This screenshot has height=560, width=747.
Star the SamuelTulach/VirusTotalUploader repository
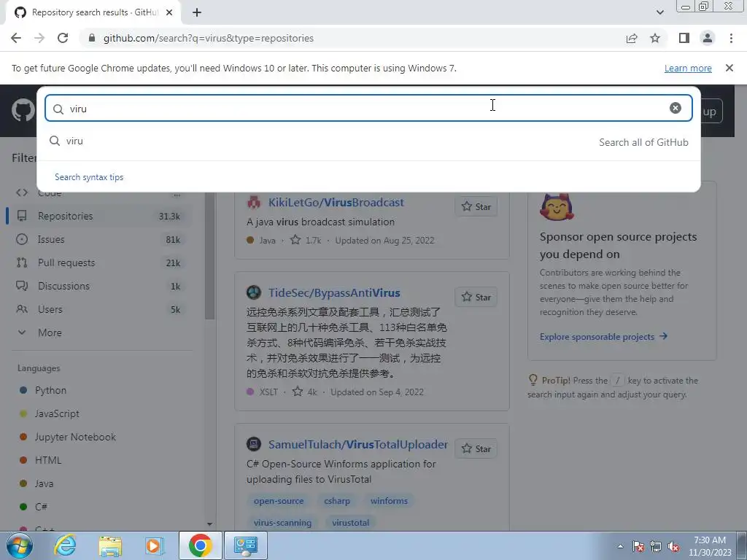[x=476, y=448]
